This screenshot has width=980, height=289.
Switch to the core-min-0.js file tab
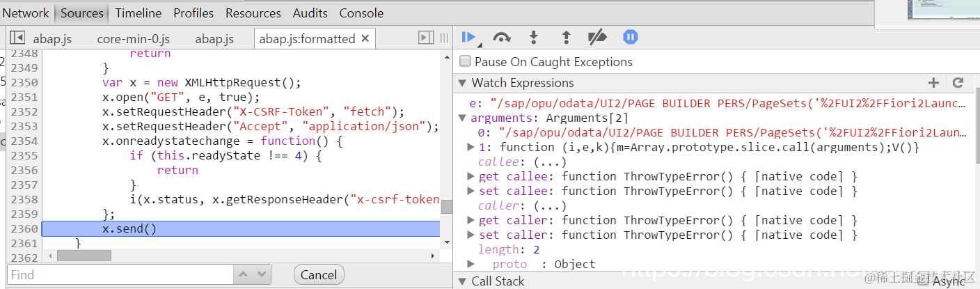pyautogui.click(x=133, y=38)
